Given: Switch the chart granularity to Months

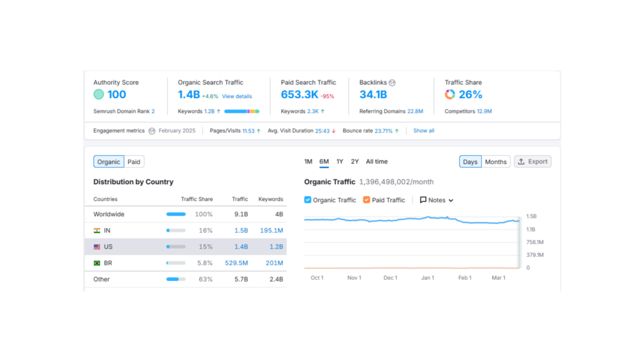Looking at the screenshot, I should (x=496, y=162).
